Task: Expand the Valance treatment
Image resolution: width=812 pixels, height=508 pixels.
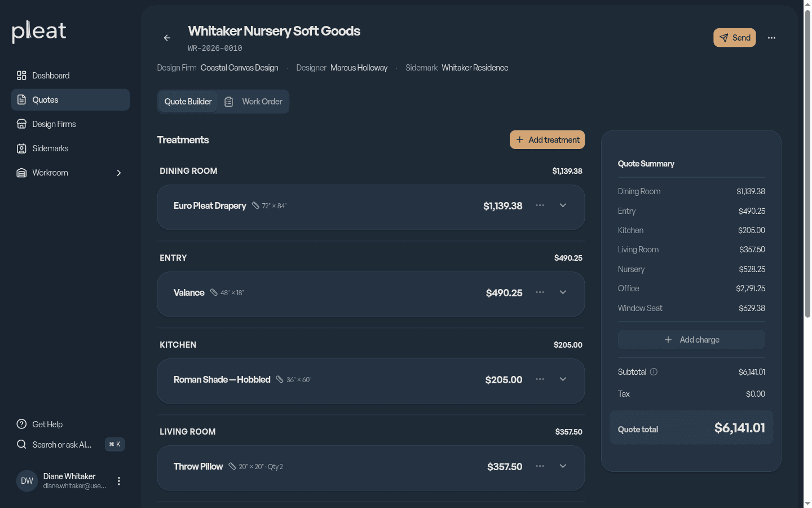Action: [563, 292]
